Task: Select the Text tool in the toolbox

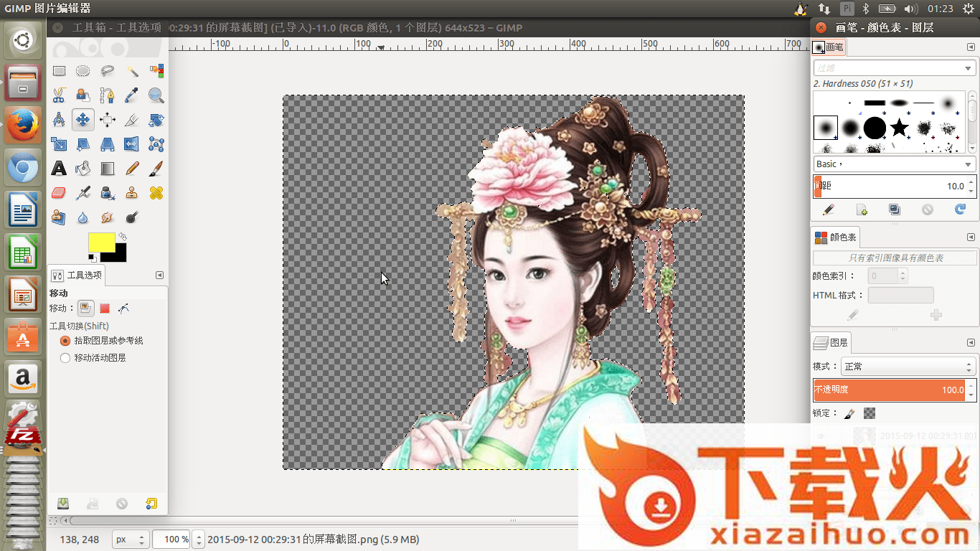Action: click(59, 169)
